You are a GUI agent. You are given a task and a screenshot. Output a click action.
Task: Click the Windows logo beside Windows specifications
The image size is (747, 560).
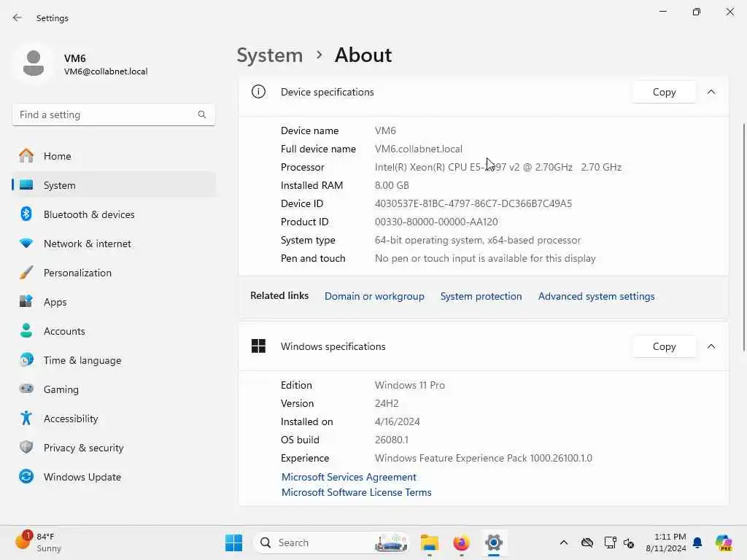tap(258, 346)
